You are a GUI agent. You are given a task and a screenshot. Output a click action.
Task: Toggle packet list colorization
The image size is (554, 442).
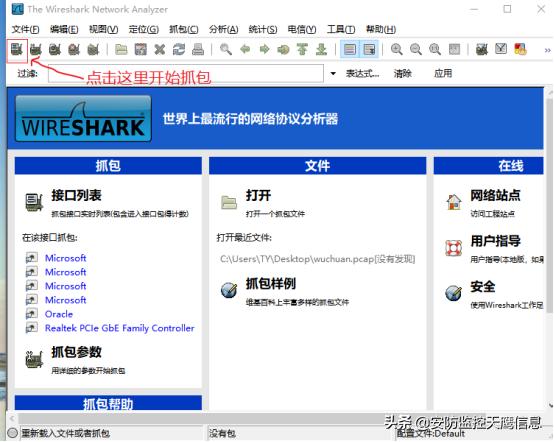[x=350, y=49]
